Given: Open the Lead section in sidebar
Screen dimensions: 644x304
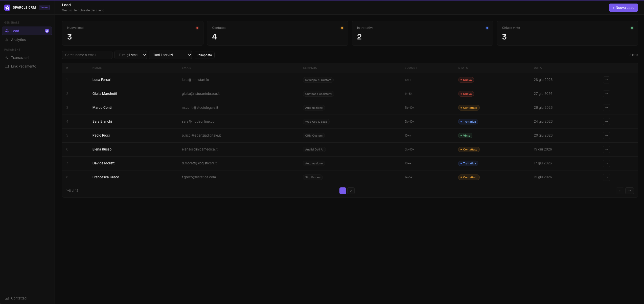Looking at the screenshot, I should [x=27, y=31].
